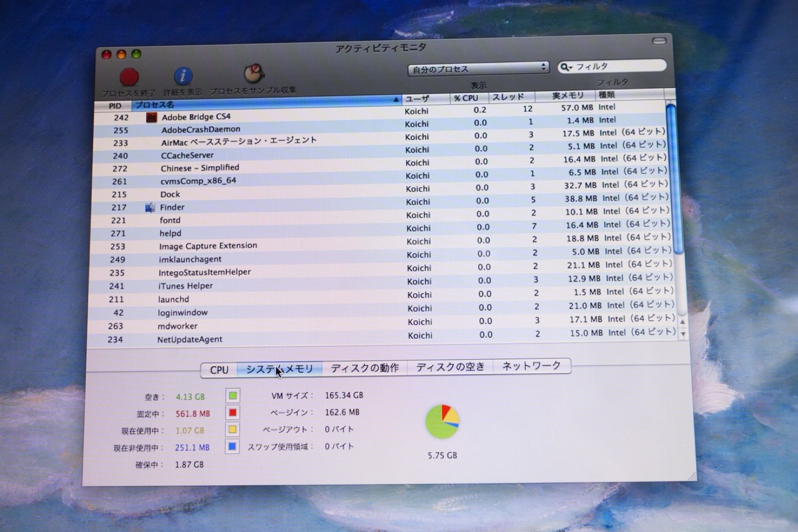This screenshot has height=532, width=798.
Task: Click the red Quit Process stop icon
Action: (129, 76)
